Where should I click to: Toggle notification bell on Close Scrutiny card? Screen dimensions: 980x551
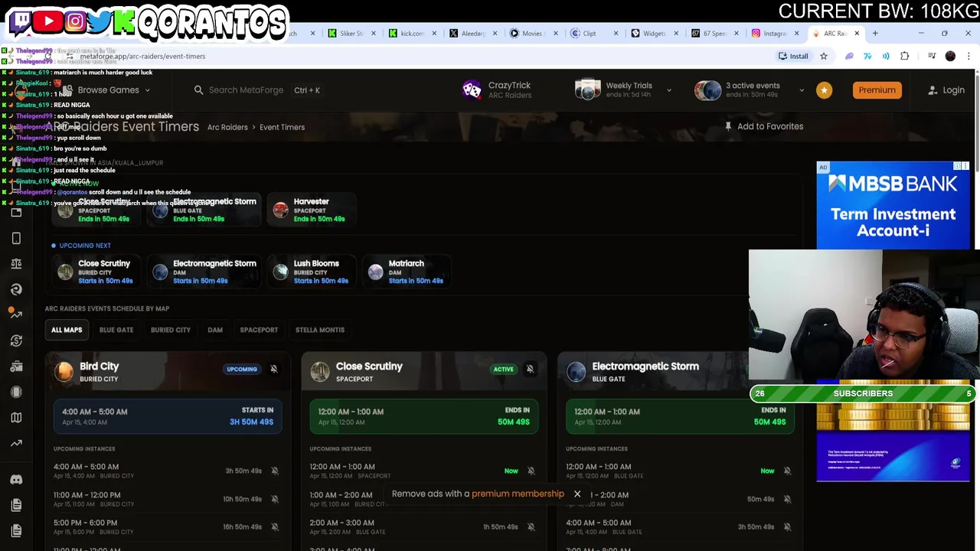(x=530, y=369)
